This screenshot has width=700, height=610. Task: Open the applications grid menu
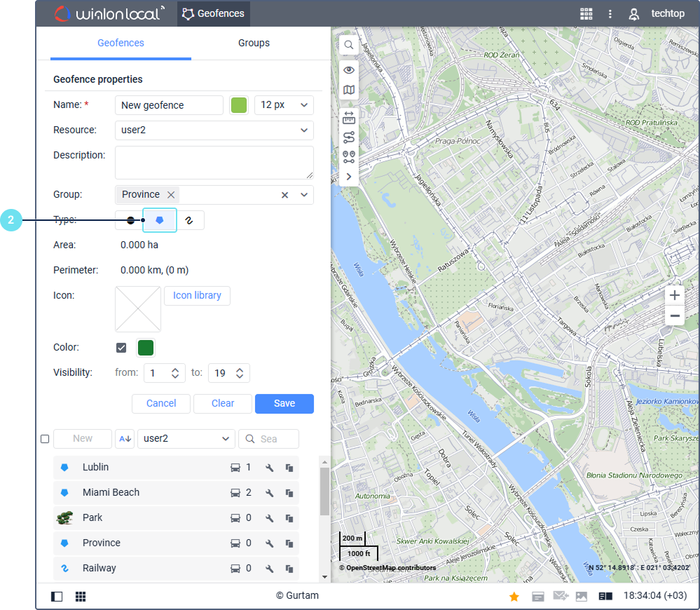click(x=586, y=14)
